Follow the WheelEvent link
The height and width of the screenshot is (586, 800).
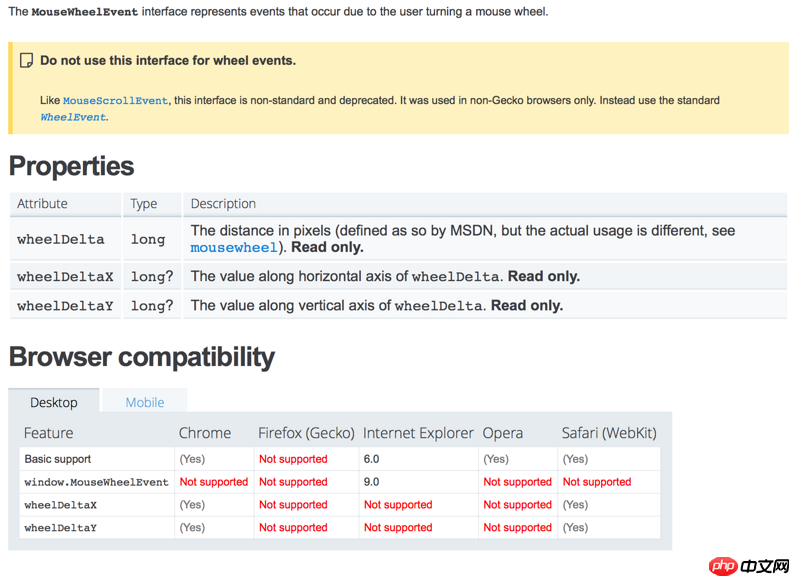point(73,118)
